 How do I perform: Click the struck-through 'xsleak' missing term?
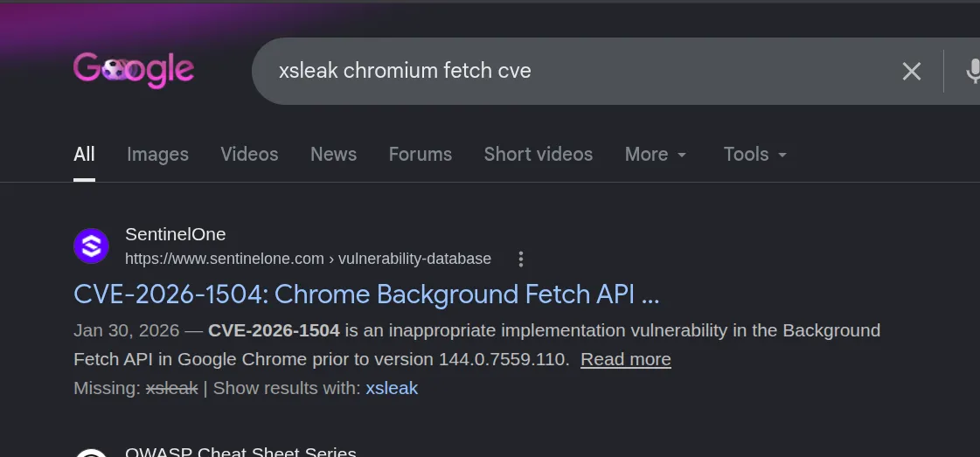point(172,388)
